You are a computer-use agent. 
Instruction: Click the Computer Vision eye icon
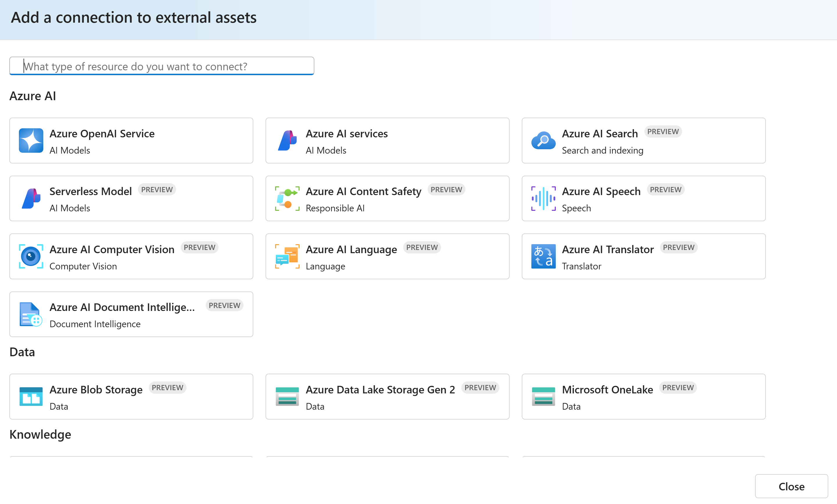31,257
